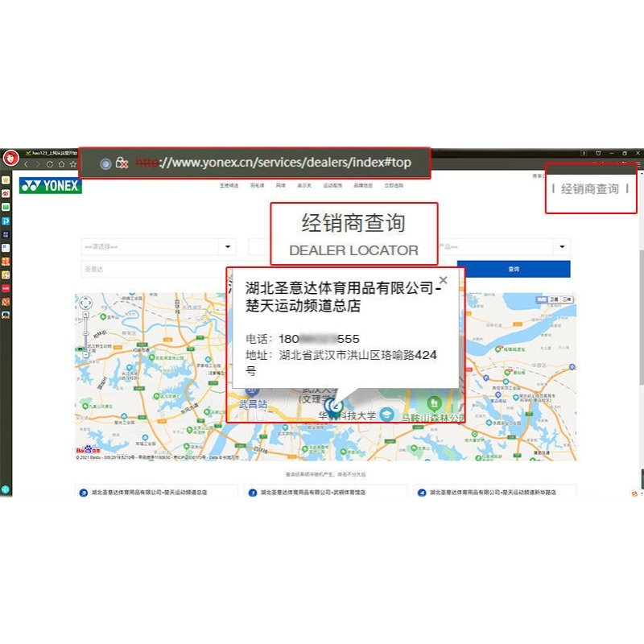This screenshot has width=644, height=644.
Task: Open the red sidebar app icon
Action: point(6,288)
